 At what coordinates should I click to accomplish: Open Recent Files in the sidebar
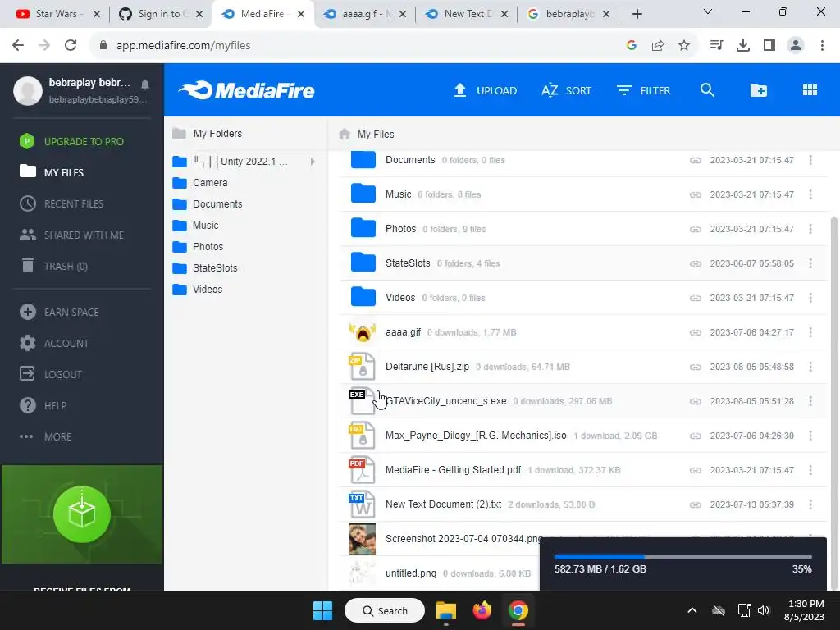[x=61, y=203]
